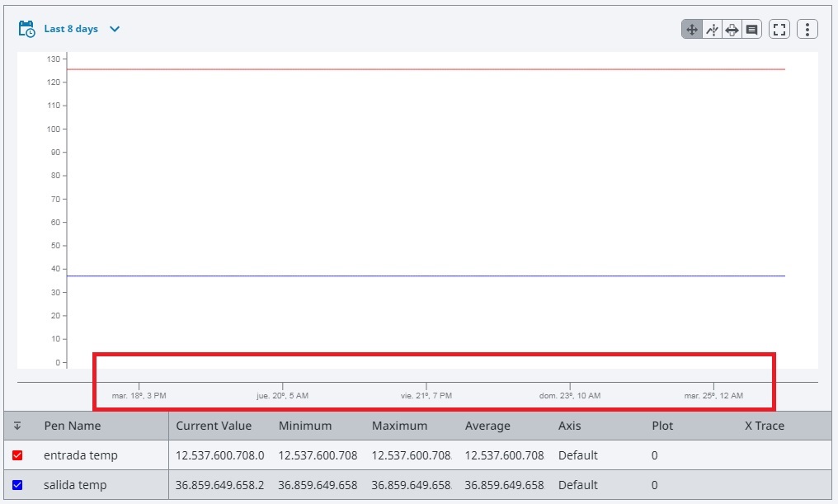Click the 40 y-axis tick label
The width and height of the screenshot is (838, 504).
(55, 269)
